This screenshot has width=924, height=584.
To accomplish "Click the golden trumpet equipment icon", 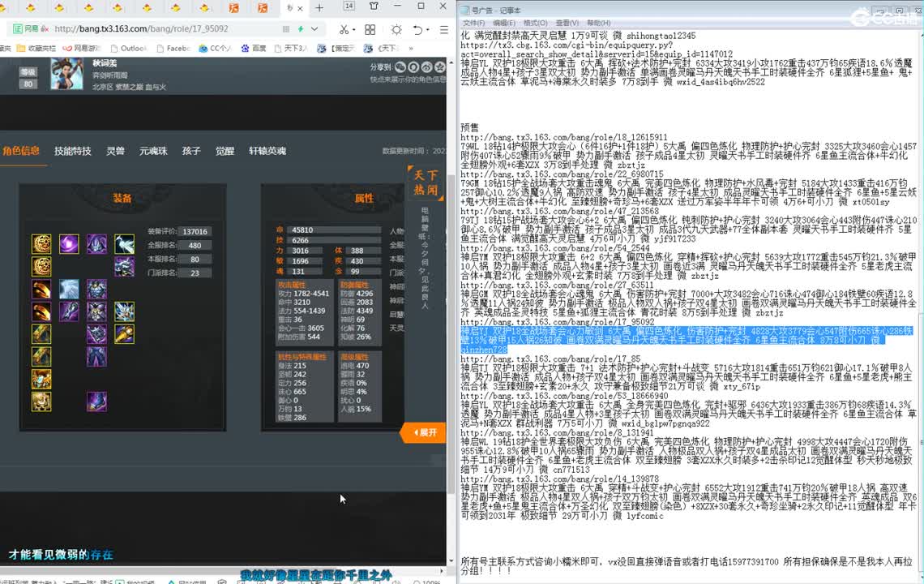I will click(x=124, y=333).
